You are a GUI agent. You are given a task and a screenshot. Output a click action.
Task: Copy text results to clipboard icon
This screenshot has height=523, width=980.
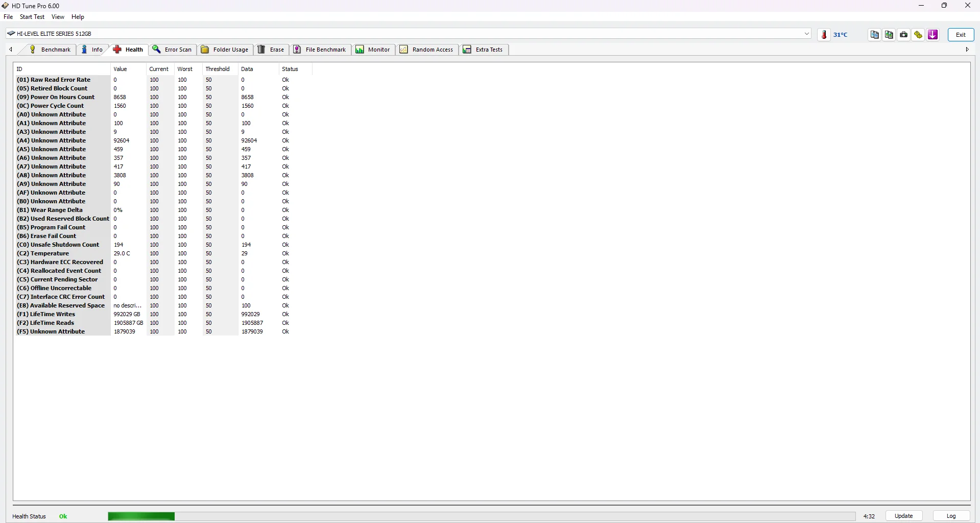tap(875, 35)
